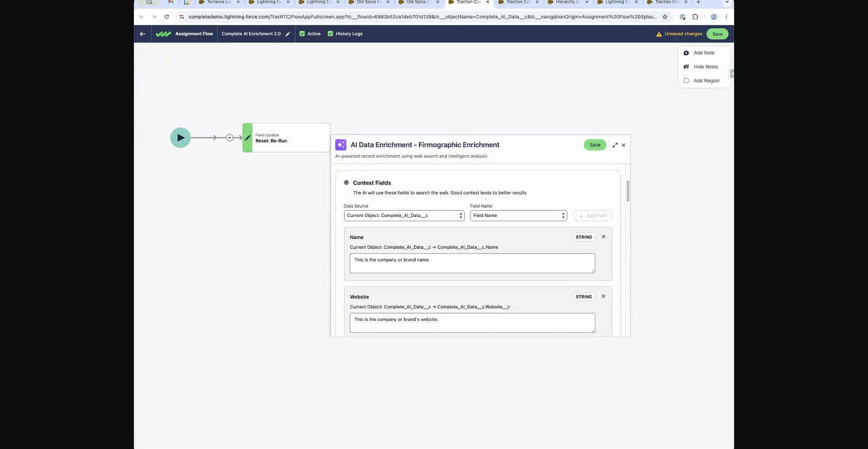Click the Context Fields heading
Screen dimensions: 868x449
click(x=372, y=182)
